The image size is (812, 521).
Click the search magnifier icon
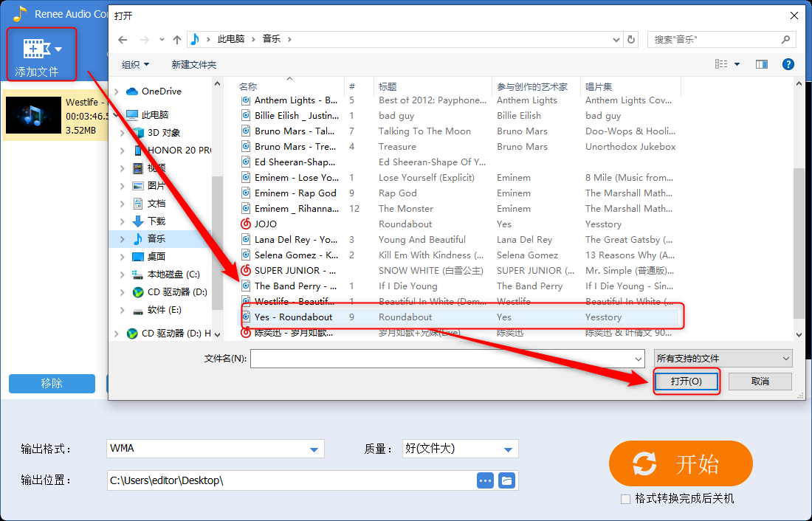[x=785, y=39]
